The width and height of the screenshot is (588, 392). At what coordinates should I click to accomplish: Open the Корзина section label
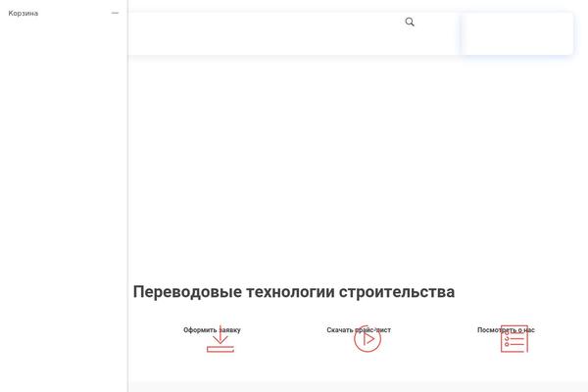(24, 13)
